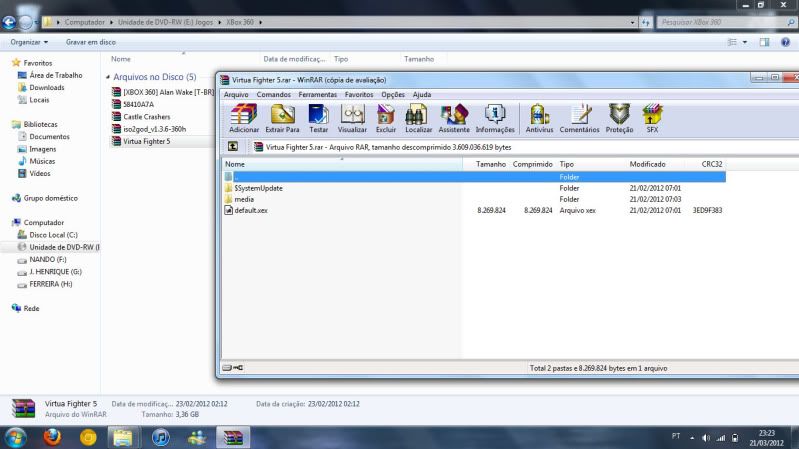Select Rede in the sidebar
This screenshot has width=799, height=449.
(25, 308)
